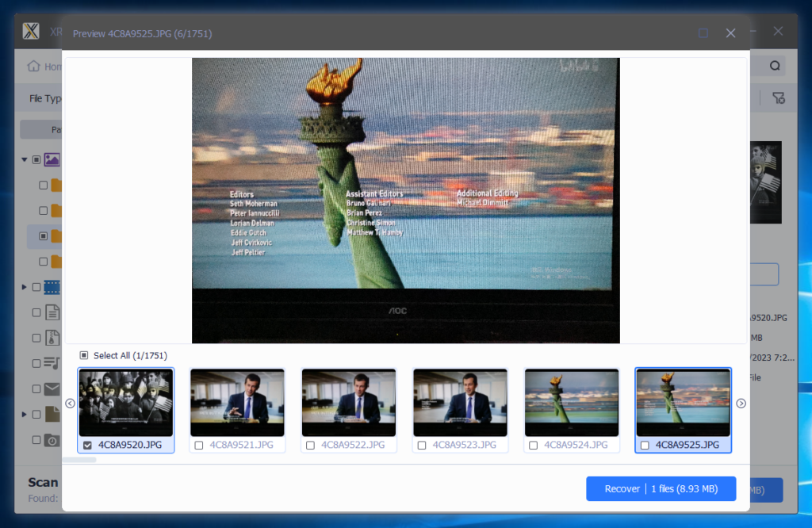This screenshot has height=528, width=812.
Task: Open the 4C8A9522.JPG thumbnail
Action: (x=349, y=403)
